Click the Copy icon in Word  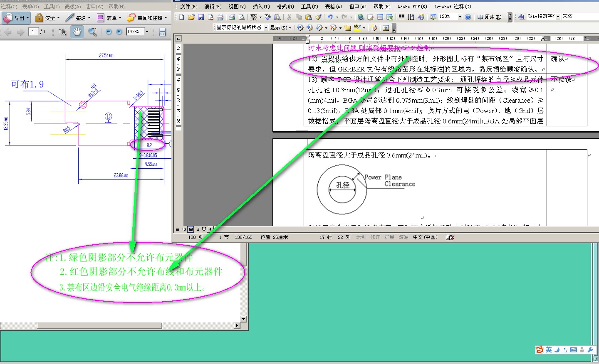coord(299,17)
